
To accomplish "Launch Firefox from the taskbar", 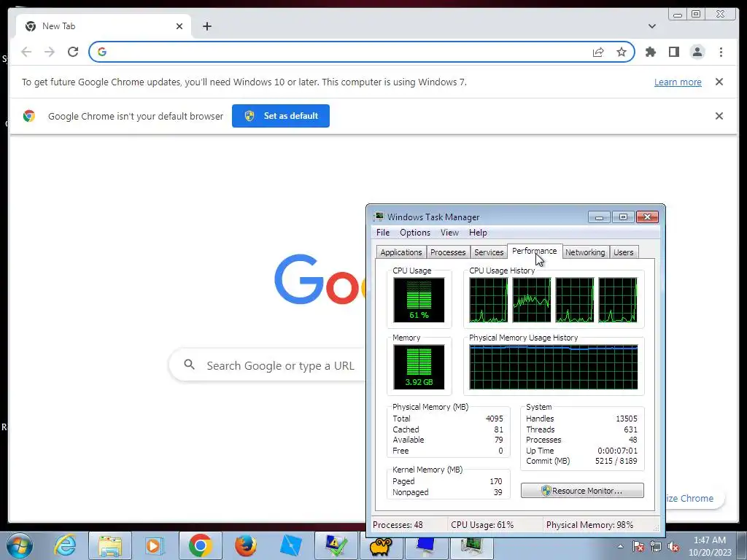I will tap(245, 545).
